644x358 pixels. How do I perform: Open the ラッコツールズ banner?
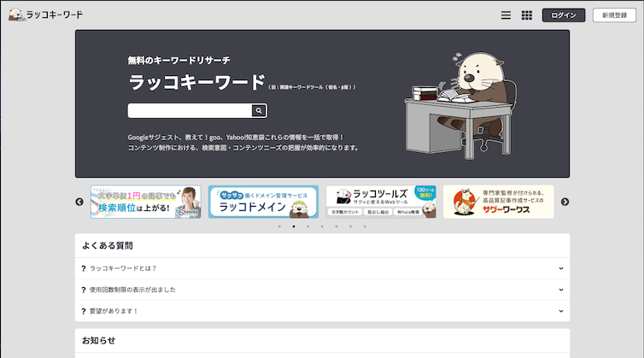(x=381, y=202)
